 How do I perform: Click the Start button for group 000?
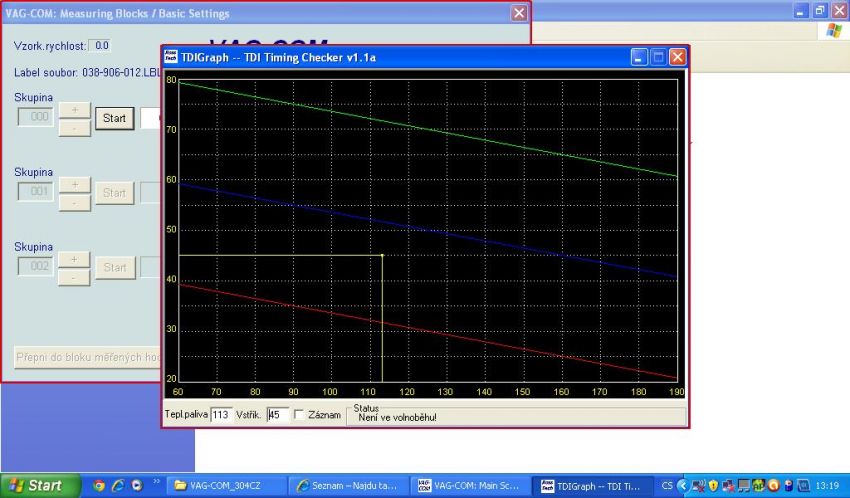[114, 118]
